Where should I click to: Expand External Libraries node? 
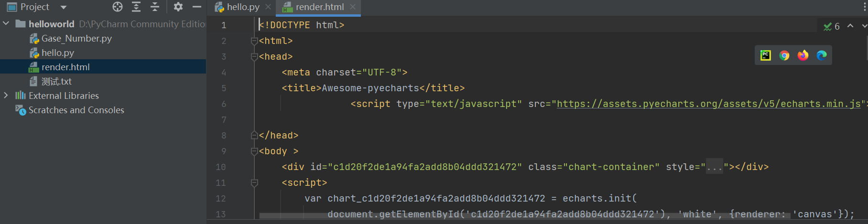pyautogui.click(x=6, y=96)
